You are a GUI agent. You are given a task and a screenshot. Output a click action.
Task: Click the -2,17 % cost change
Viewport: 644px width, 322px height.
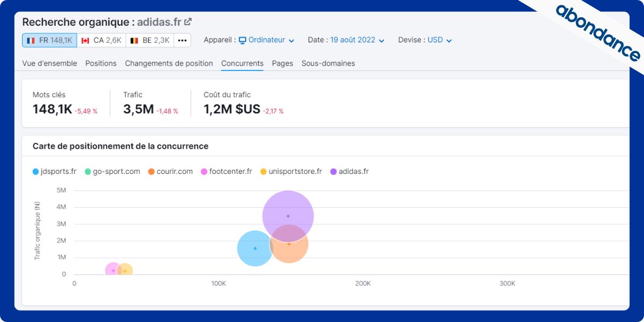coord(273,111)
